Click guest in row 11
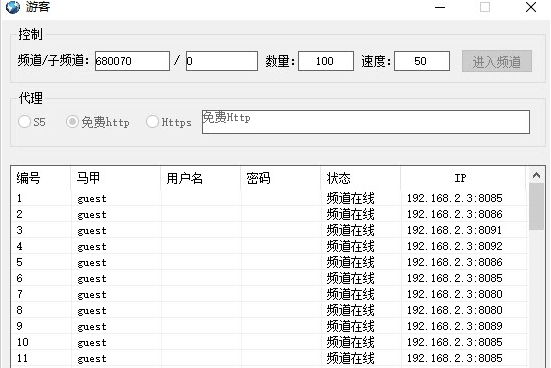The image size is (551, 368). [x=92, y=359]
